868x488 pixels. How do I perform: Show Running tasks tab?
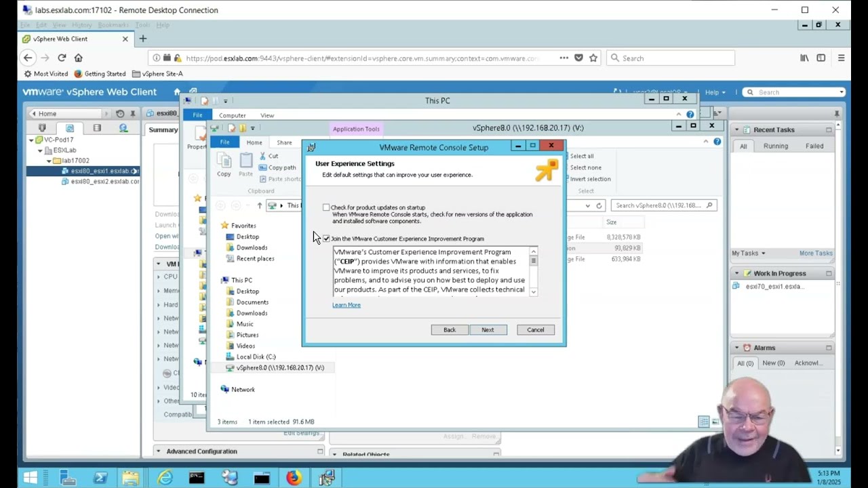pyautogui.click(x=776, y=146)
